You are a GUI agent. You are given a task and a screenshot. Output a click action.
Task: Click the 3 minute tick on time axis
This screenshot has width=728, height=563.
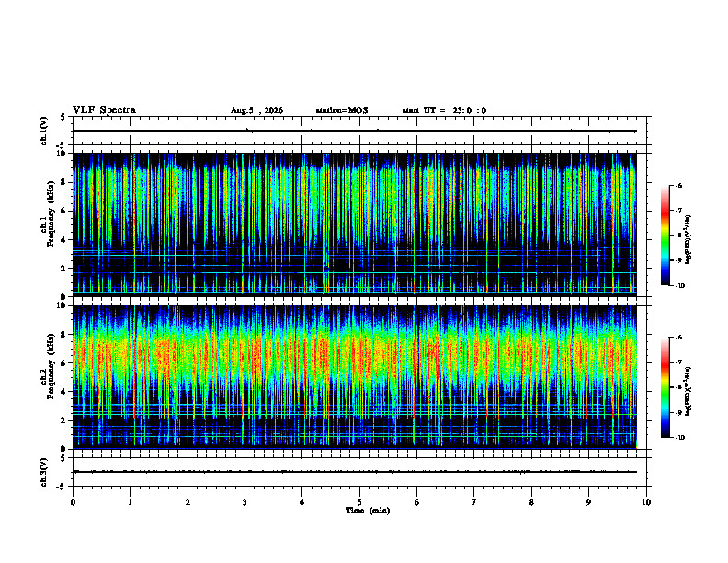click(x=245, y=502)
